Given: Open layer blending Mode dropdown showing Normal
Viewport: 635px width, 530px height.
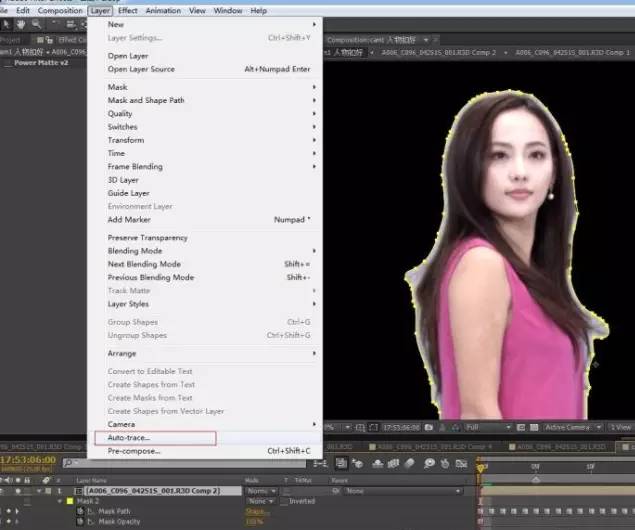Looking at the screenshot, I should [x=261, y=491].
